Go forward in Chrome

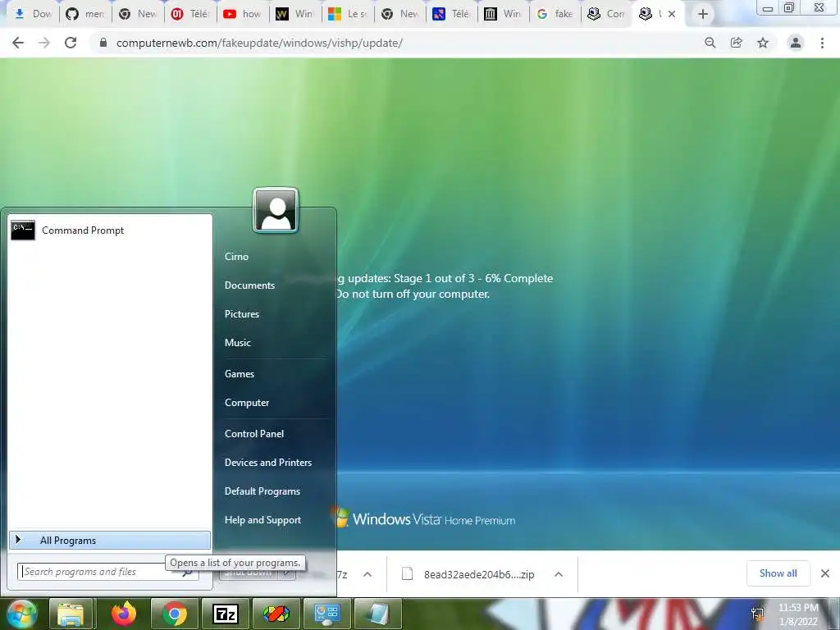pos(44,43)
